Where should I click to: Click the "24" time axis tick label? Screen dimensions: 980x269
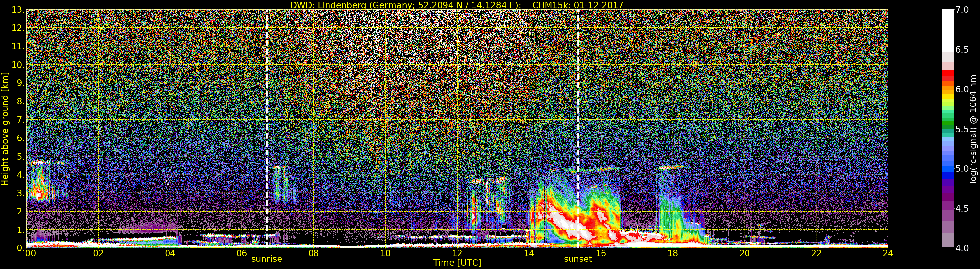(x=888, y=253)
